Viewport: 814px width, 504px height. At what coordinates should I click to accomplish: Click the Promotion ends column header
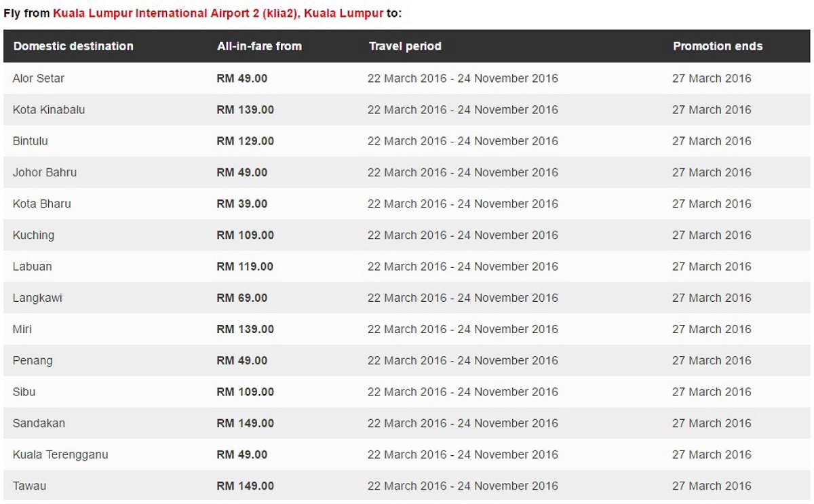tap(718, 46)
